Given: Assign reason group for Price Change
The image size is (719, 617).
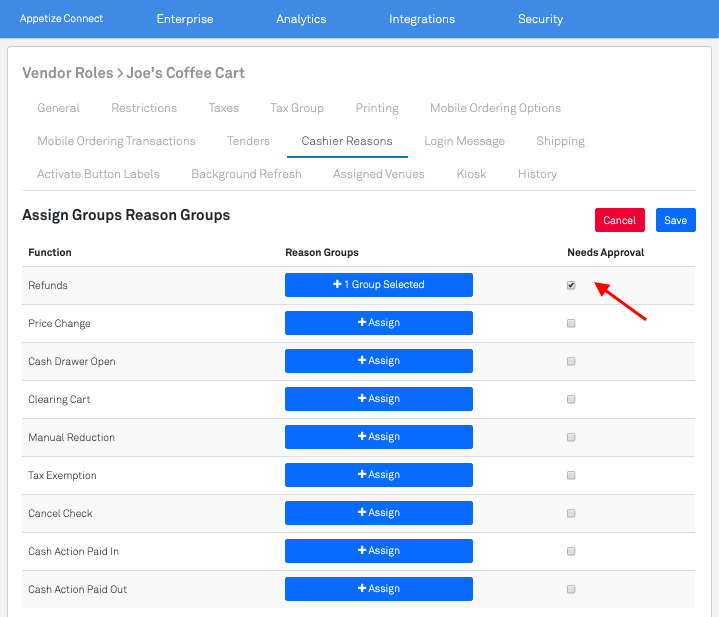Looking at the screenshot, I should tap(378, 323).
